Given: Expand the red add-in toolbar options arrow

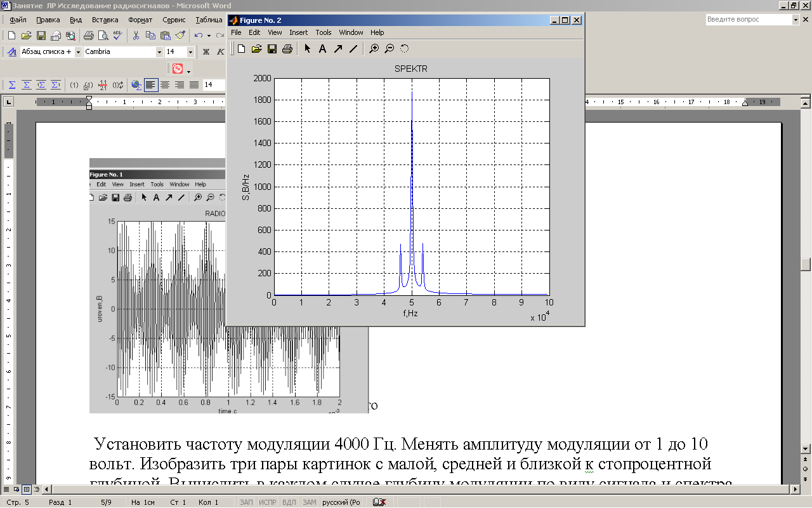Looking at the screenshot, I should pos(188,71).
